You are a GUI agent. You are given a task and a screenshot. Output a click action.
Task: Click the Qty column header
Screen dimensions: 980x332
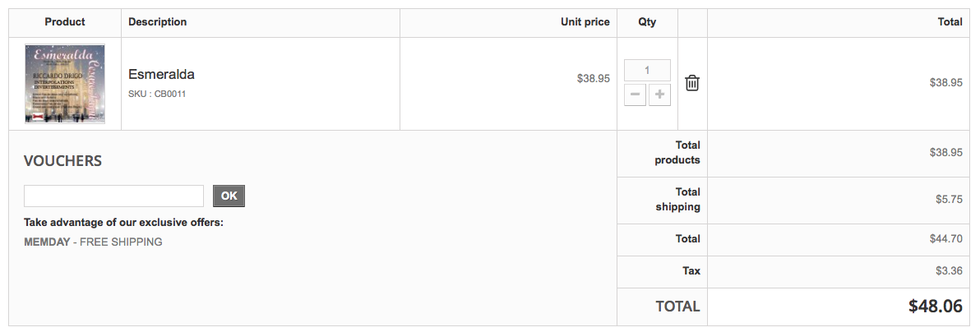pyautogui.click(x=648, y=22)
